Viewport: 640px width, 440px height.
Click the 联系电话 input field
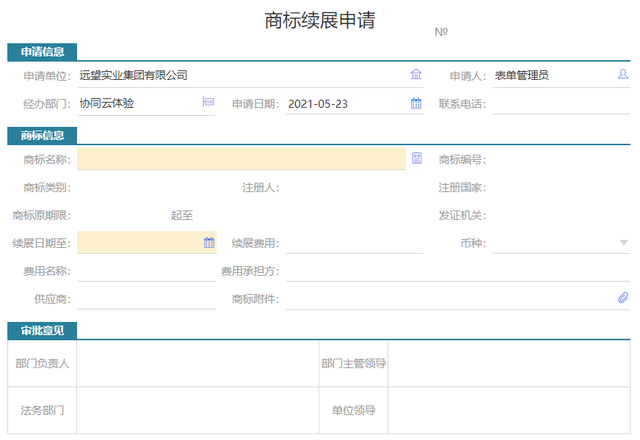[560, 103]
